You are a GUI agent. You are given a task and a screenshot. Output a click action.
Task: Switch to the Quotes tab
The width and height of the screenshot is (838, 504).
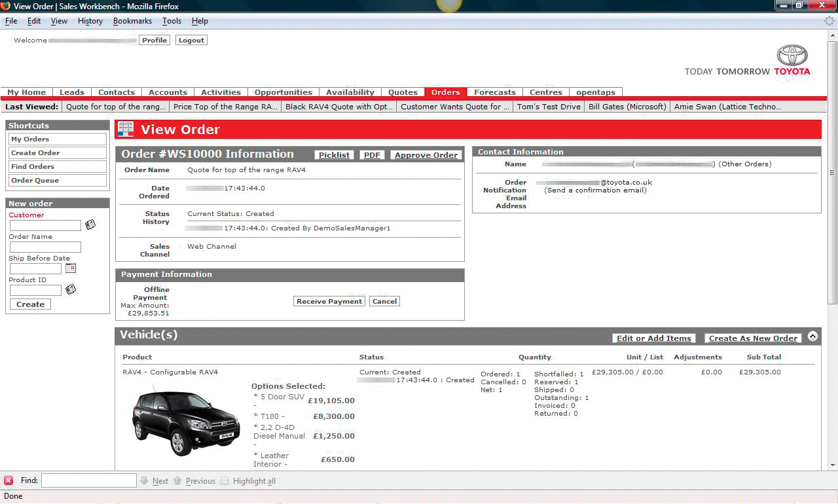[x=403, y=92]
